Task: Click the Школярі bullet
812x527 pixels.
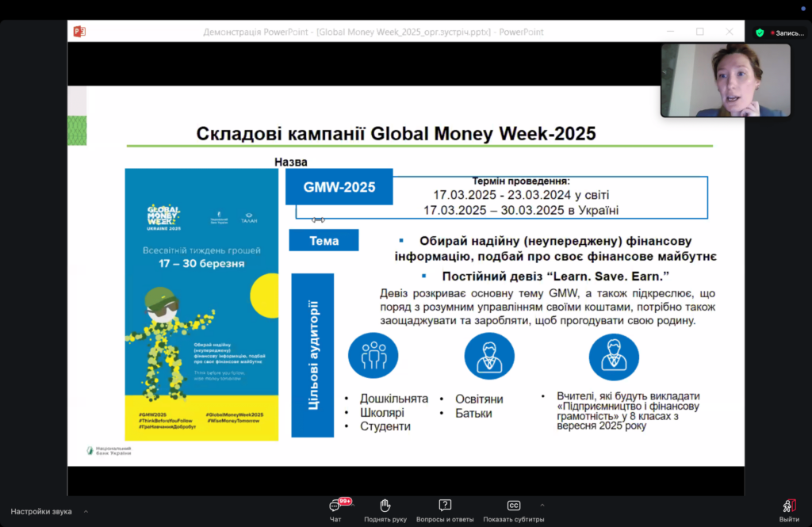Action: [382, 413]
